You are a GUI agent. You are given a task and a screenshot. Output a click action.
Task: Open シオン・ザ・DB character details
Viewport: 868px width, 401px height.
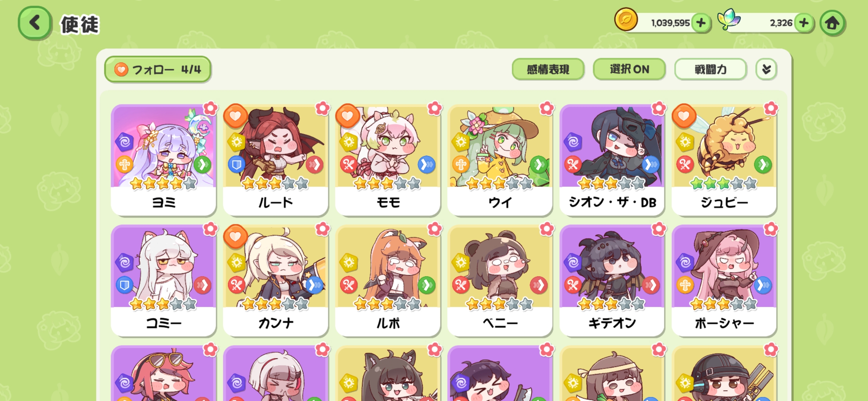[612, 160]
